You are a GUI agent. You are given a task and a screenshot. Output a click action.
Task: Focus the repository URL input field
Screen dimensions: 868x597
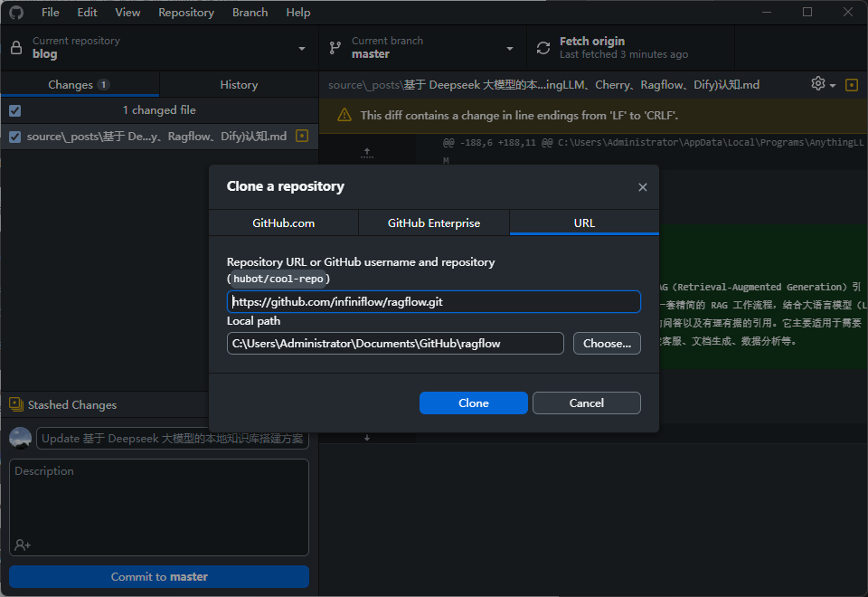433,302
